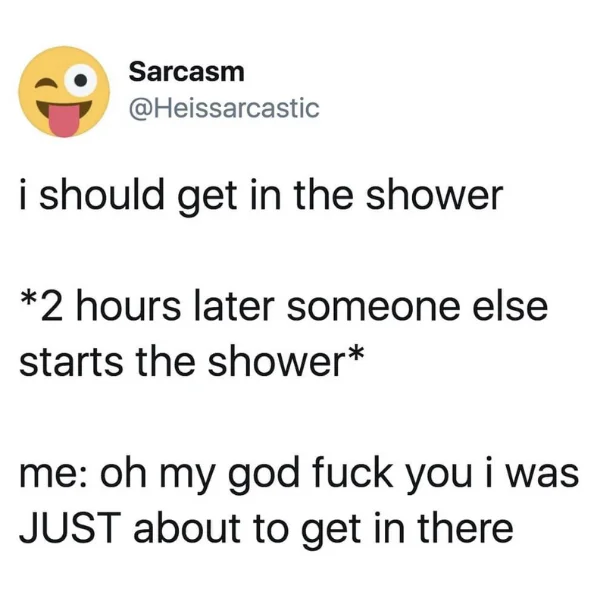Select the line 'i should get in the shower'

click(261, 197)
